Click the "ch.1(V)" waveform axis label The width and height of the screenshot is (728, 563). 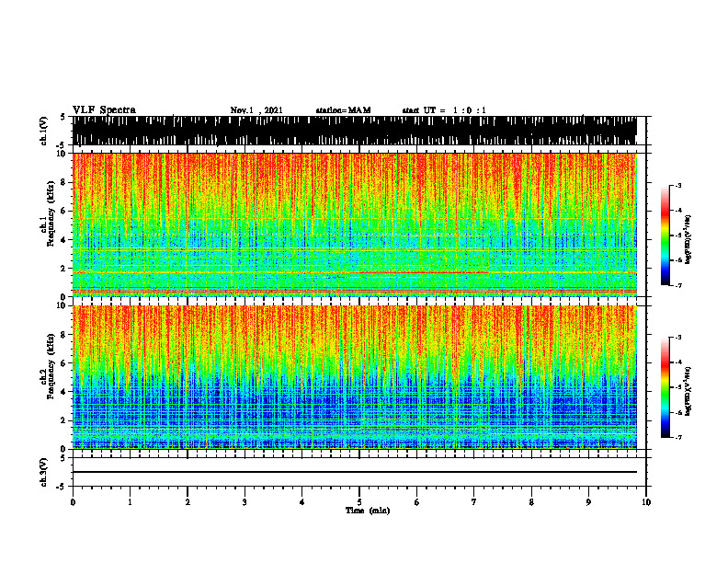tap(44, 131)
